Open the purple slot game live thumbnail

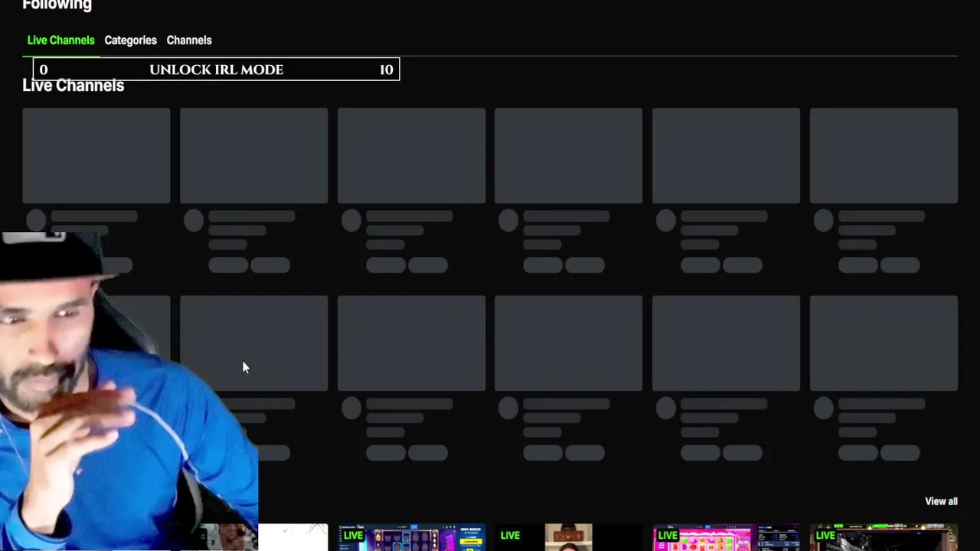click(411, 537)
